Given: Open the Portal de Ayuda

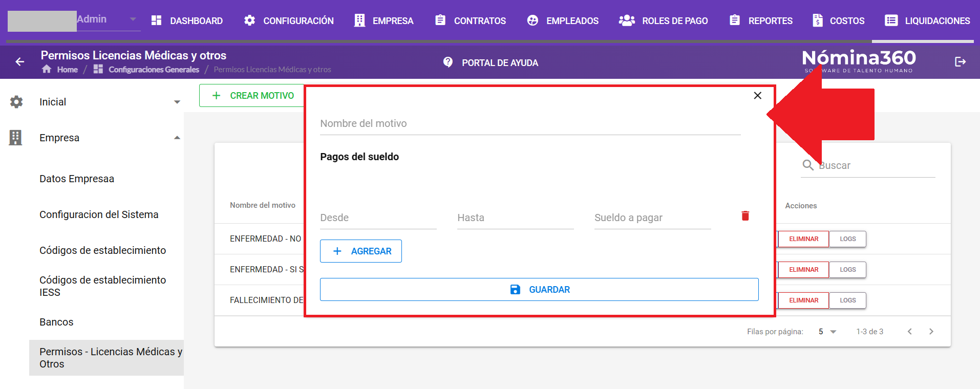Looking at the screenshot, I should click(491, 62).
